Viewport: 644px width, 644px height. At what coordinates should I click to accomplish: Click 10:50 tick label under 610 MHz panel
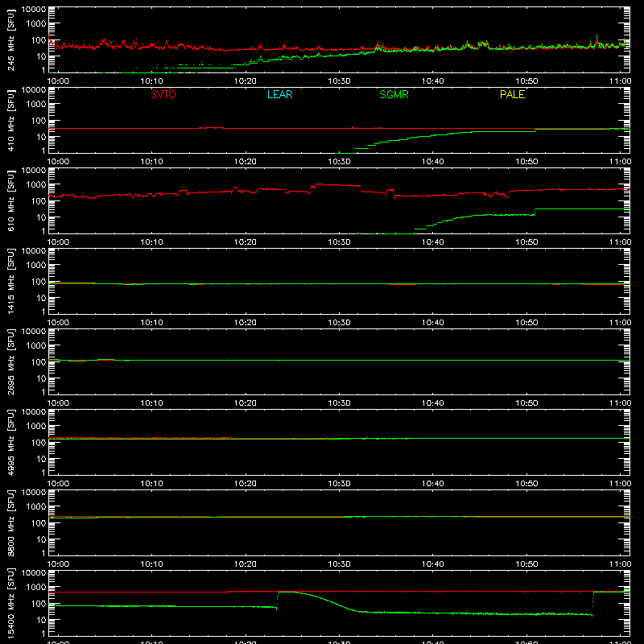point(526,242)
